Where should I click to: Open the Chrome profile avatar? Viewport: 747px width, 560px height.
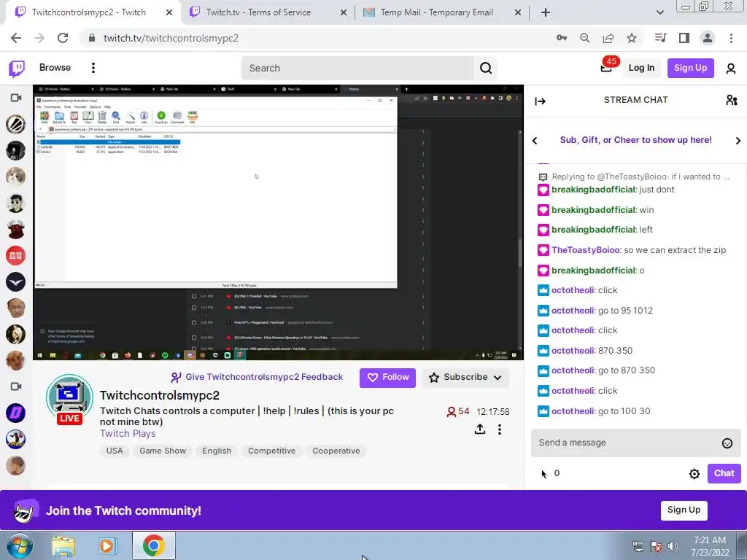[x=708, y=38]
